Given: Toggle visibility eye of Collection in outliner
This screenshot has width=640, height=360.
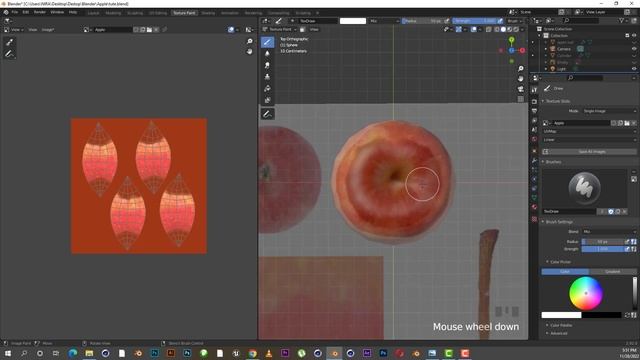Looking at the screenshot, I should (x=634, y=36).
